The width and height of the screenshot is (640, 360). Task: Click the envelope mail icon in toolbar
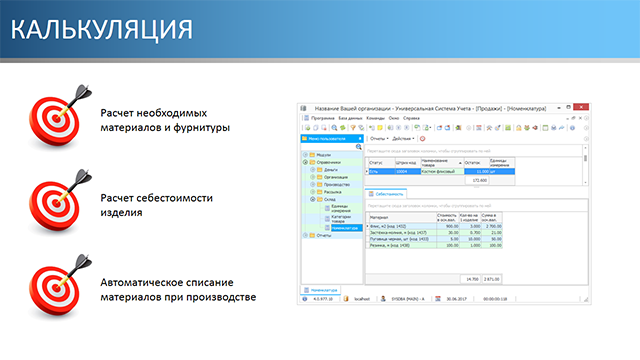click(553, 128)
